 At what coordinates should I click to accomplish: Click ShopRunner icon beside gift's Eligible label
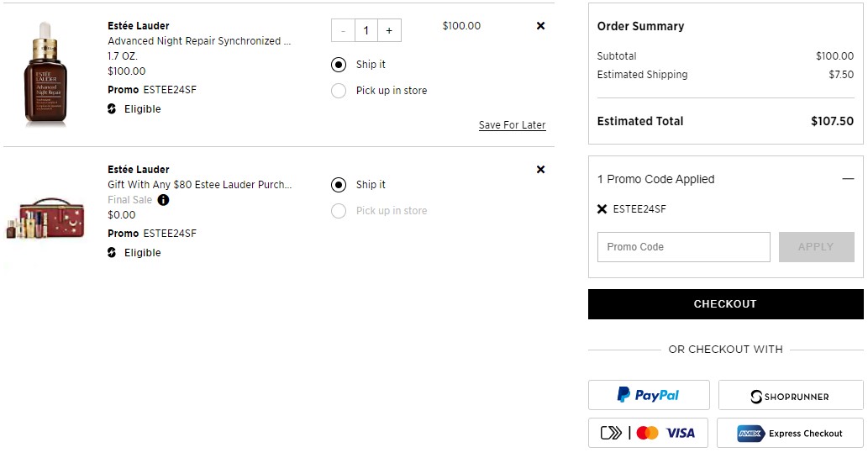click(112, 253)
